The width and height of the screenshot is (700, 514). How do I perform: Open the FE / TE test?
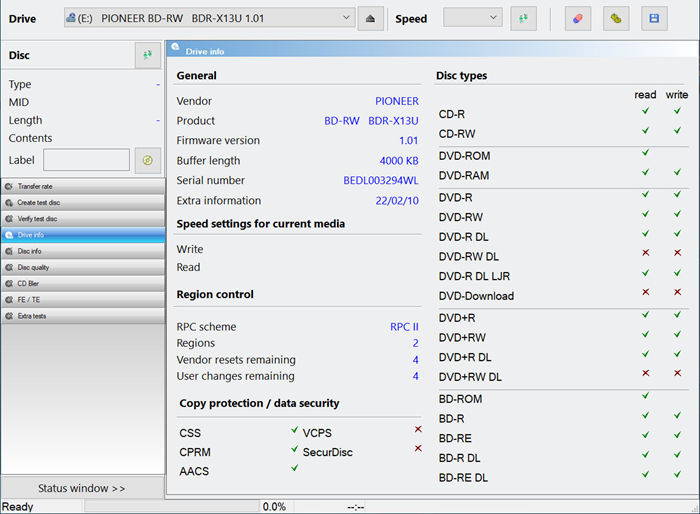click(83, 300)
